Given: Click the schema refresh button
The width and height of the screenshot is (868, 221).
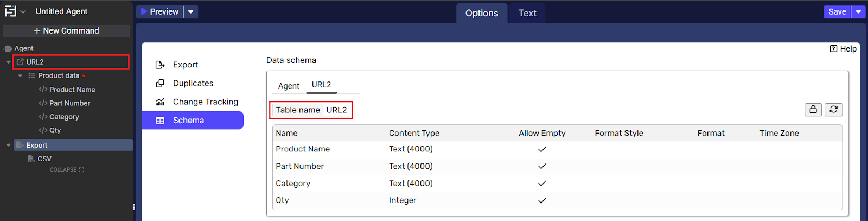Looking at the screenshot, I should pos(834,110).
